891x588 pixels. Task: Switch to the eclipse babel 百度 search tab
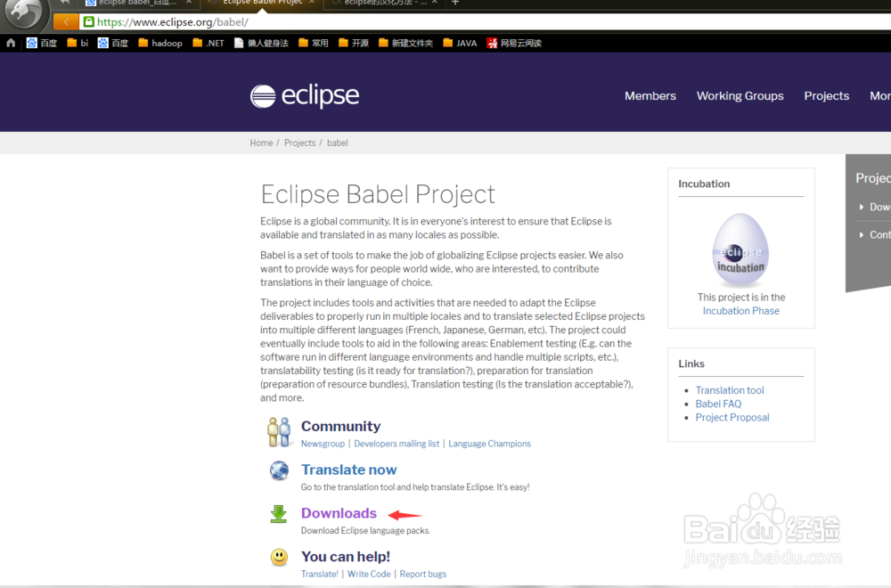pos(138,3)
